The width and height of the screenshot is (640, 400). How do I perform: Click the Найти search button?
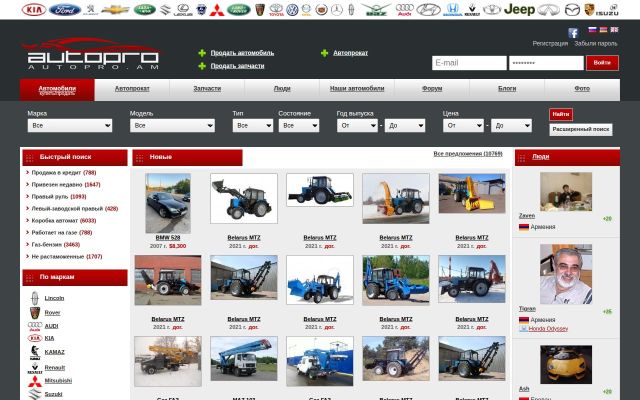click(x=561, y=114)
